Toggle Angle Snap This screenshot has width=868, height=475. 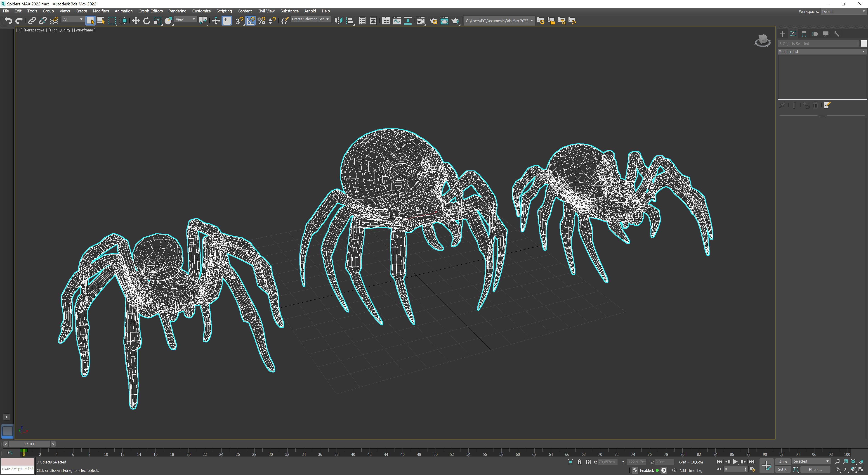[250, 21]
